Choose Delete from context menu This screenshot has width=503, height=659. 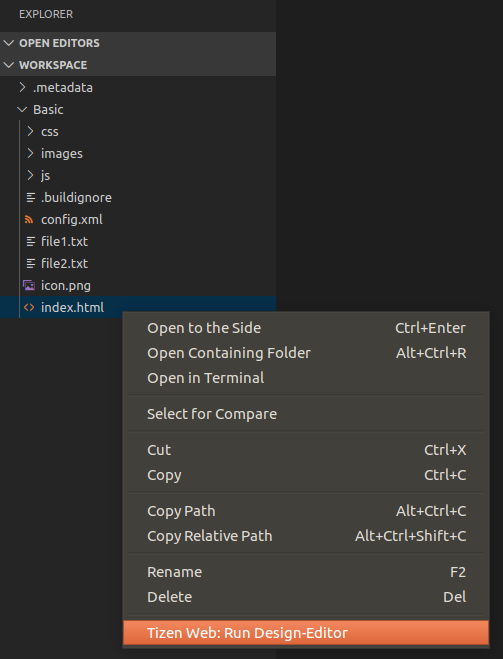[x=306, y=597]
